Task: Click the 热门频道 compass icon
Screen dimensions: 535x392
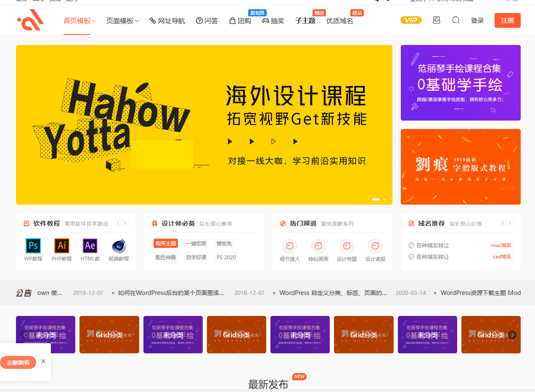Action: [x=283, y=224]
